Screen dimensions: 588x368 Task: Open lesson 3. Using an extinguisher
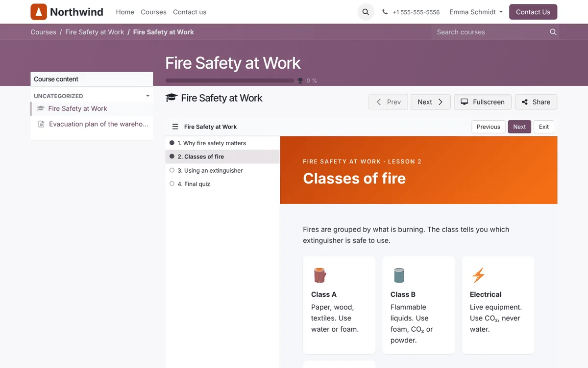tap(222, 170)
